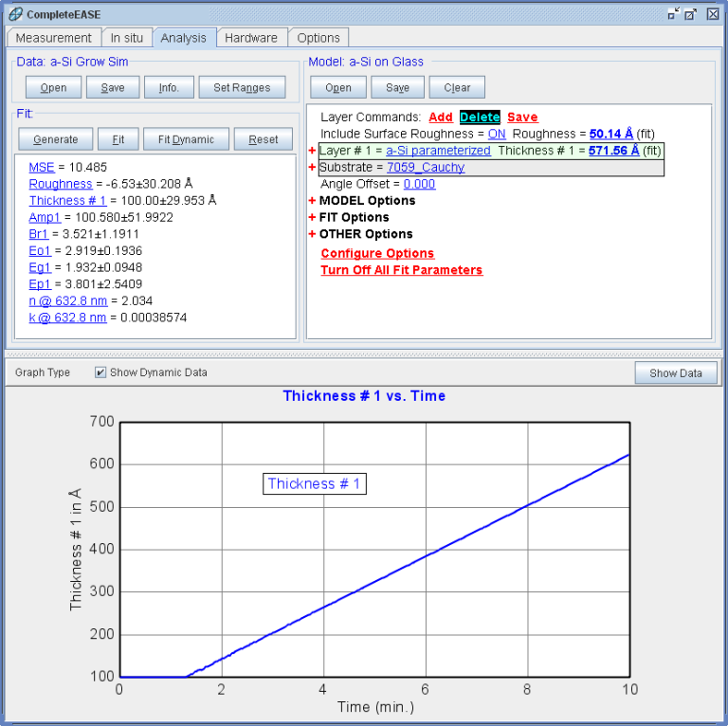Click the maximize window icon in title bar

(x=691, y=14)
